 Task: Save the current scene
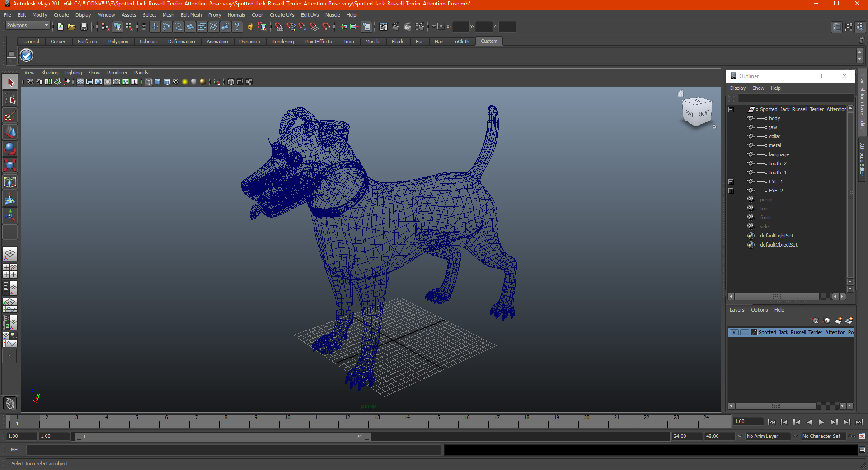tap(84, 27)
